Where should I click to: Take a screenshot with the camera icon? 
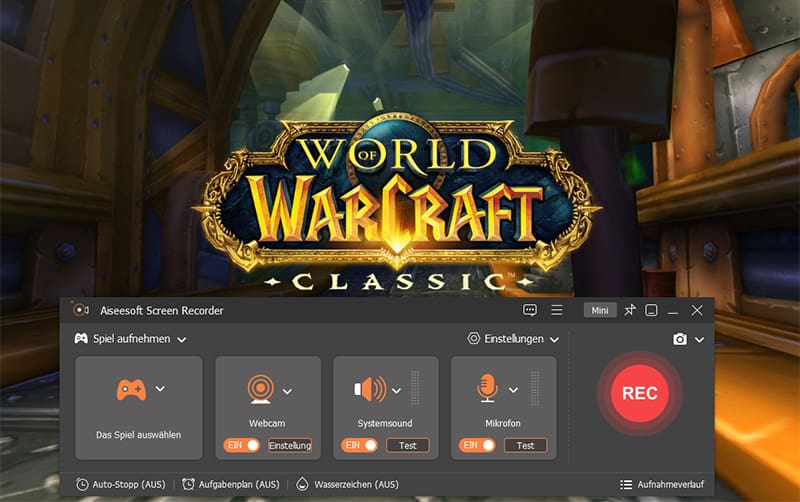point(680,339)
